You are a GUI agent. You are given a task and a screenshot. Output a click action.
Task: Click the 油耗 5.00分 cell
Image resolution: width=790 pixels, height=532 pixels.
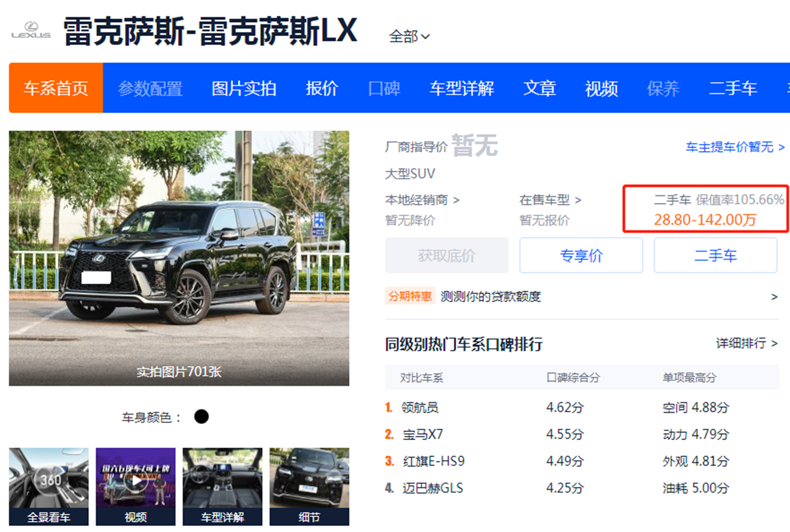coord(696,488)
